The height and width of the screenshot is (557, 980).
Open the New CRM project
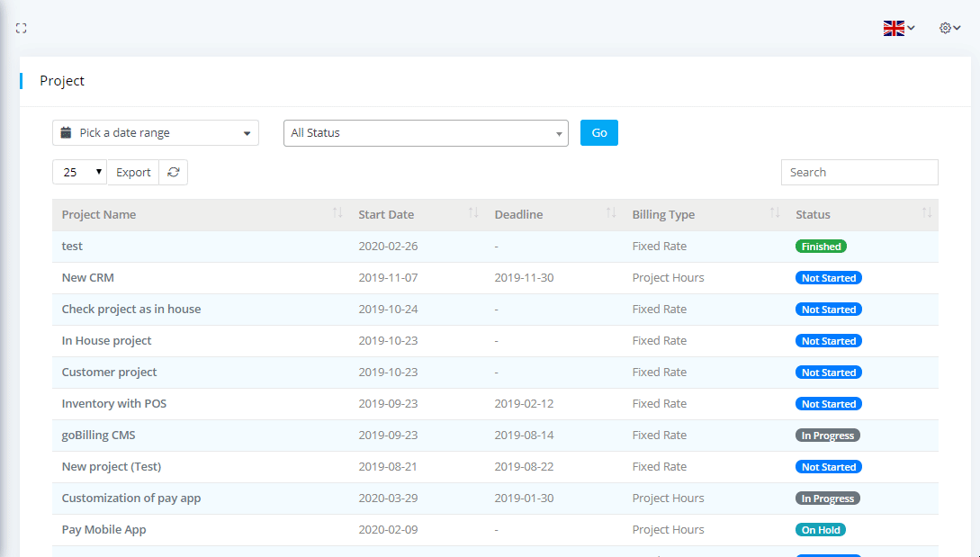tap(87, 277)
